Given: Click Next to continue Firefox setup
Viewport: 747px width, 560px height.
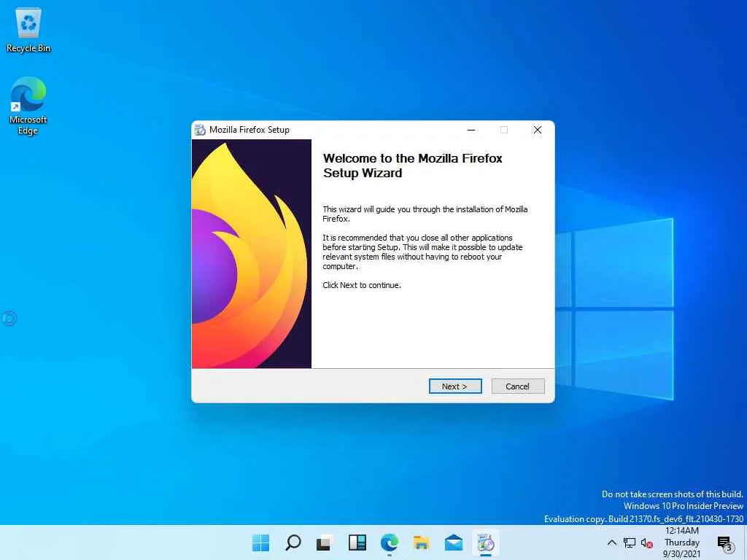Looking at the screenshot, I should (455, 386).
